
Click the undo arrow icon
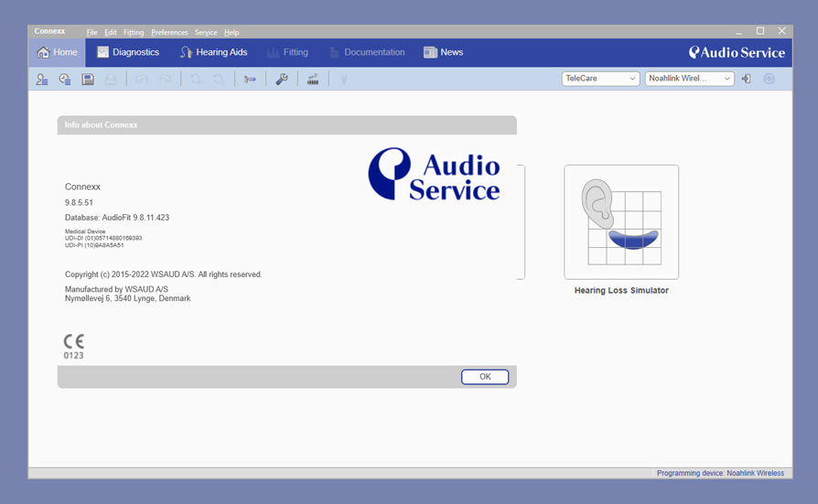point(142,80)
